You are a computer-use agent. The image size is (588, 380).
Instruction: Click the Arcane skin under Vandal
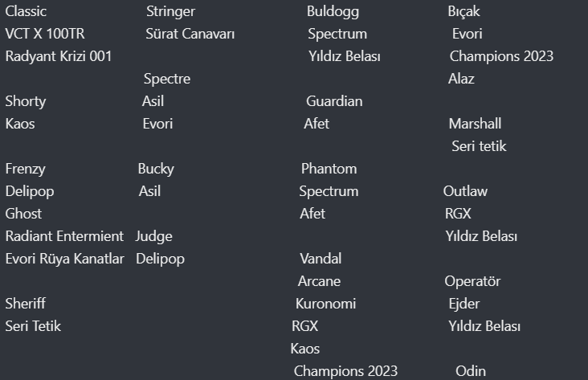coord(319,281)
